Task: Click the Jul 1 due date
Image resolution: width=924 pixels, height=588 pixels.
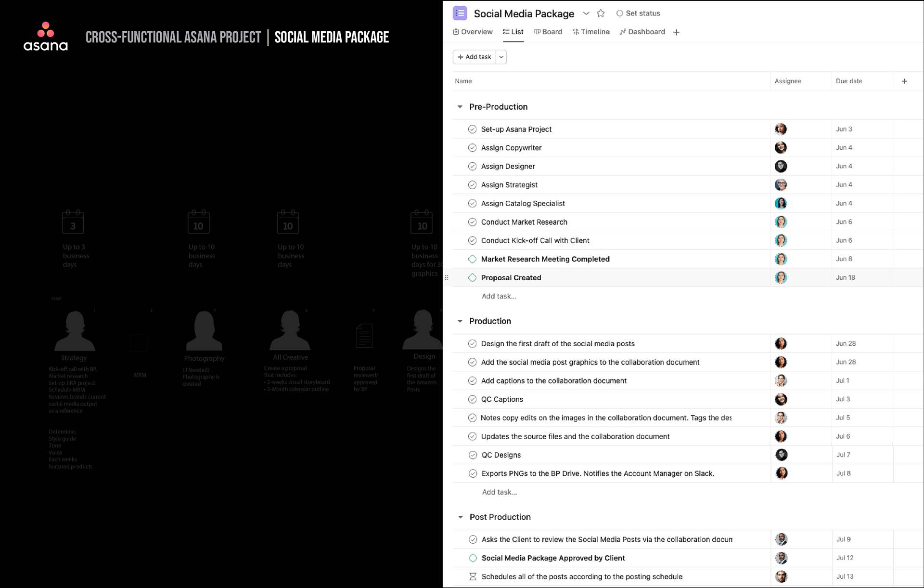Action: point(842,380)
